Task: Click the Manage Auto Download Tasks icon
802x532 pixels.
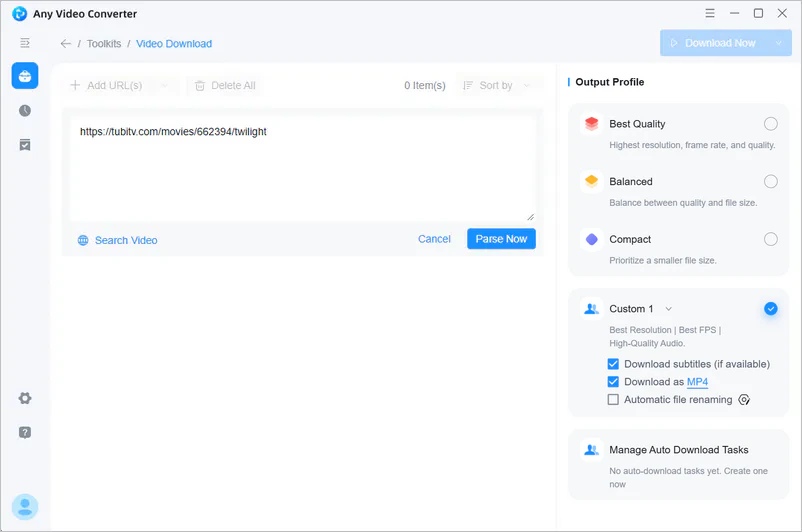Action: point(592,450)
